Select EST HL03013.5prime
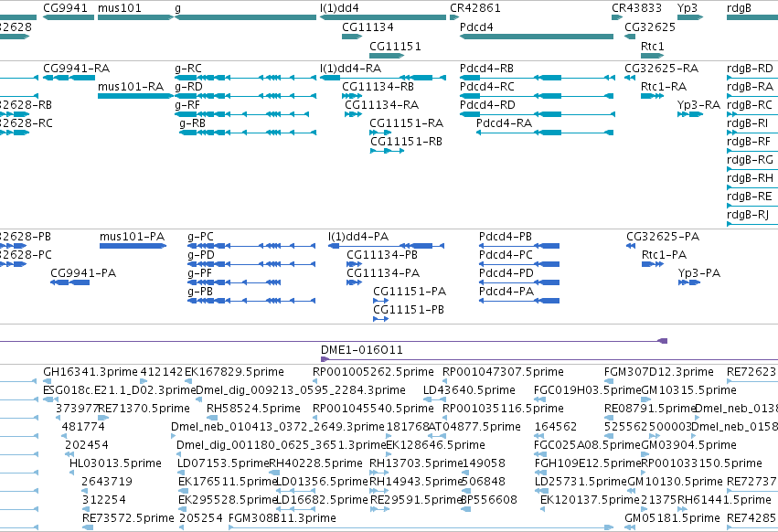Screen dimensions: 778x532 115,463
